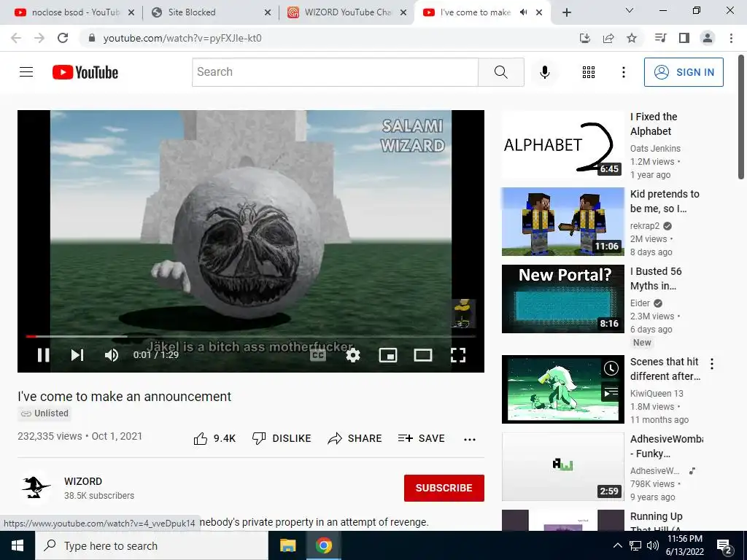Share this page icon
This screenshot has height=560, width=747.
click(608, 38)
